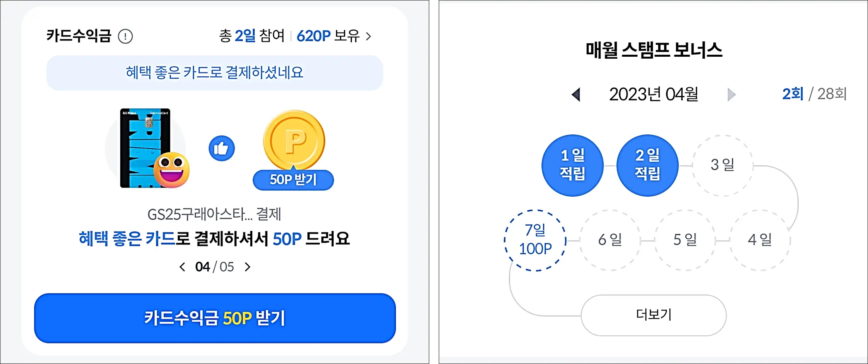Select the 1일 적립 stamp
The width and height of the screenshot is (868, 364).
click(x=572, y=165)
